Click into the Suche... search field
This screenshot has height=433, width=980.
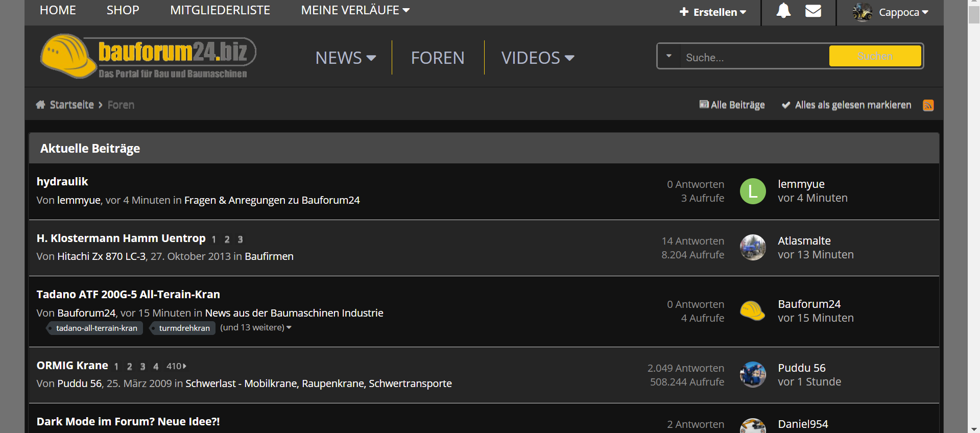[754, 57]
